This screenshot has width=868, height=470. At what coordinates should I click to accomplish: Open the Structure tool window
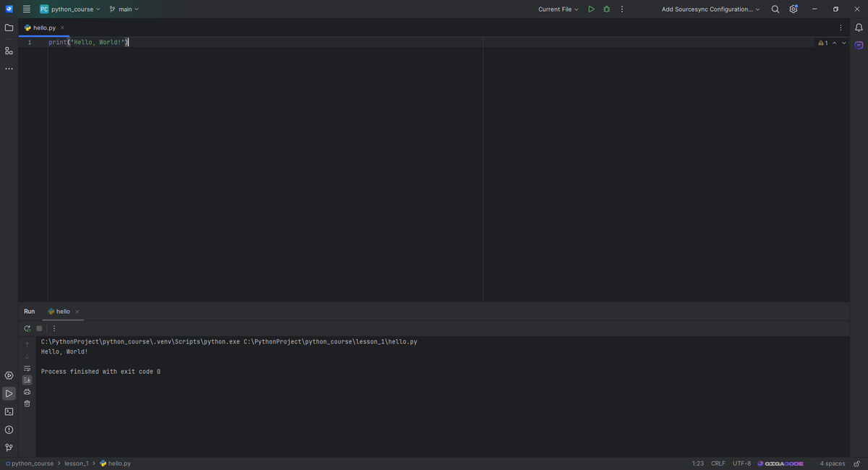point(9,51)
